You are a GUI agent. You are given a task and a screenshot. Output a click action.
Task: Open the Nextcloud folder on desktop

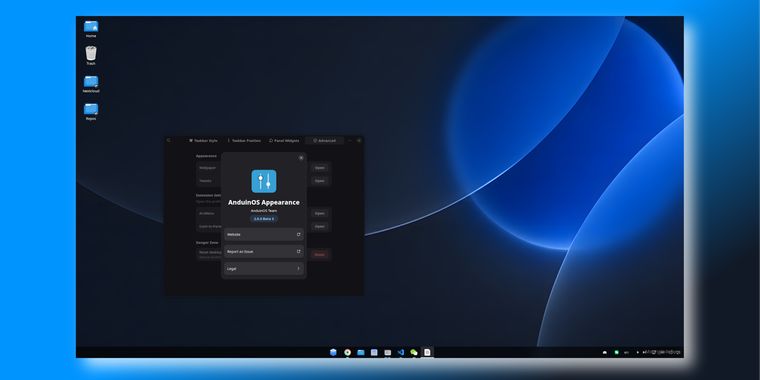pyautogui.click(x=91, y=84)
